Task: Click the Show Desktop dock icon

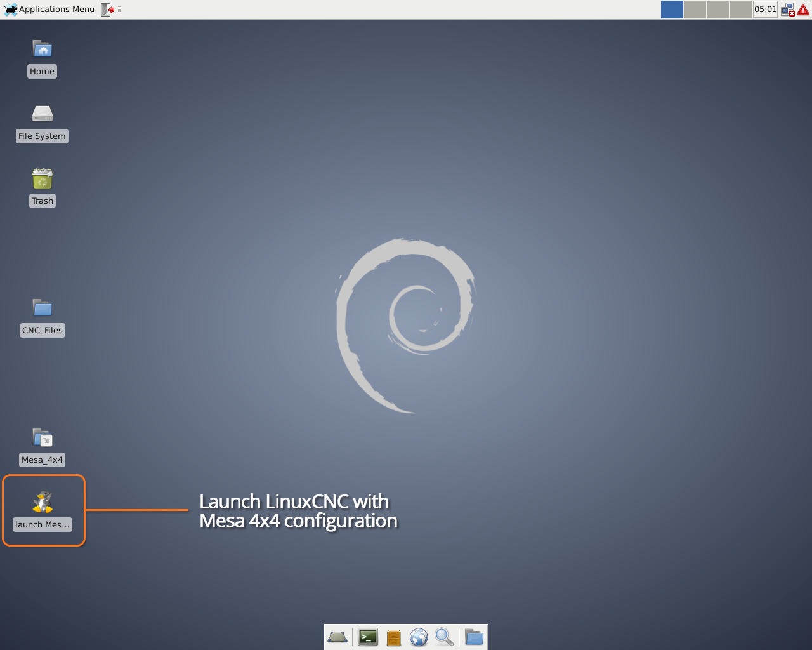Action: pyautogui.click(x=337, y=637)
